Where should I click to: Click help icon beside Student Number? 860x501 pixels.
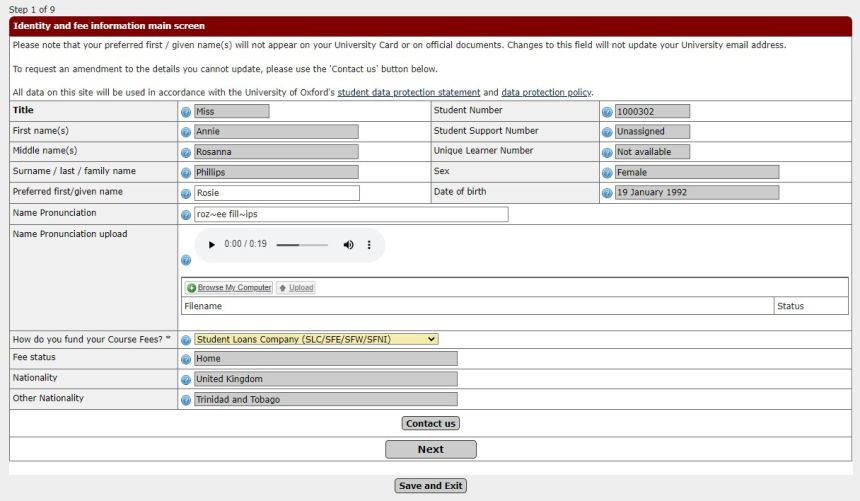tap(607, 112)
